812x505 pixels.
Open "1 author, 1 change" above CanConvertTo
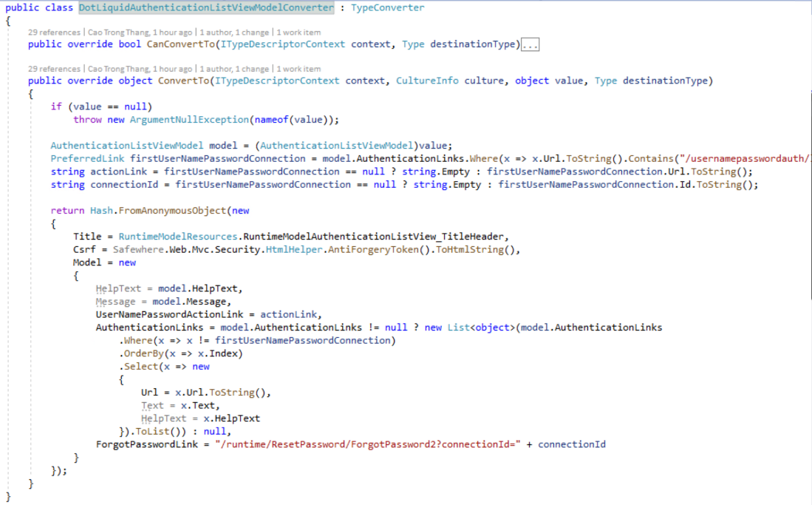tap(234, 33)
